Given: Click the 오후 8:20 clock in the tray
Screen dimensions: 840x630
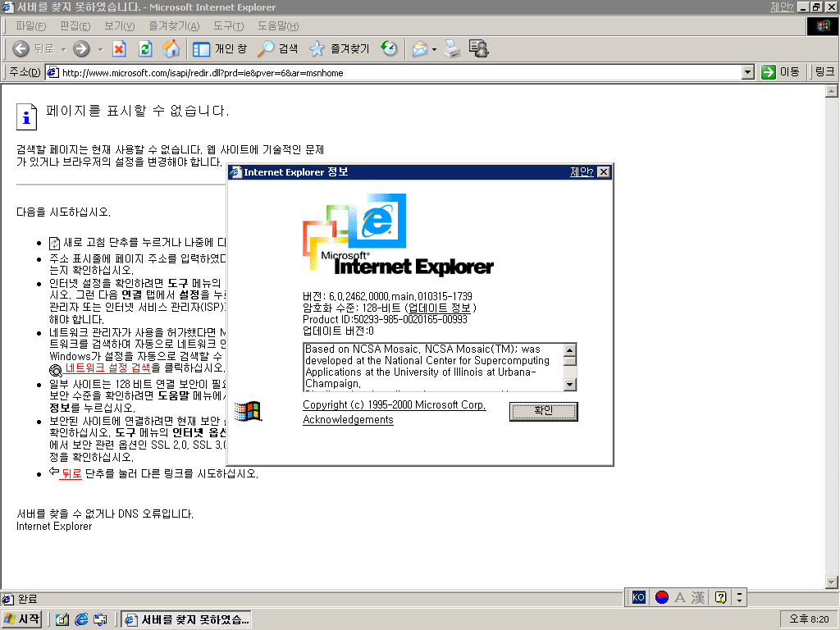Looking at the screenshot, I should point(809,619).
